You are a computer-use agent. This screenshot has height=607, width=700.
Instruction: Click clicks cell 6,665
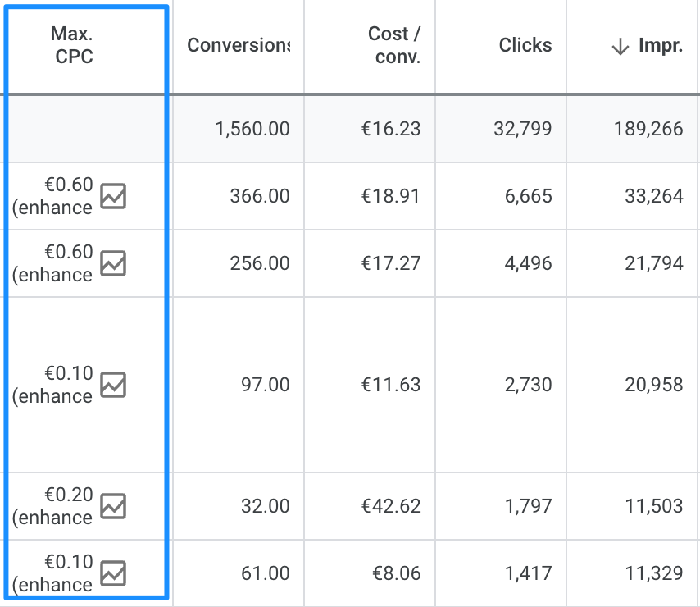click(x=529, y=196)
